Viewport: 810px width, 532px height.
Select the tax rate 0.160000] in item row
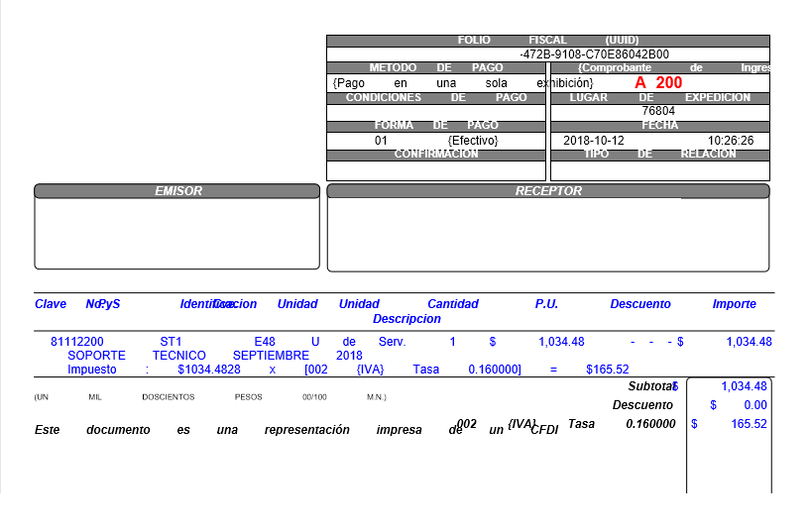click(495, 370)
